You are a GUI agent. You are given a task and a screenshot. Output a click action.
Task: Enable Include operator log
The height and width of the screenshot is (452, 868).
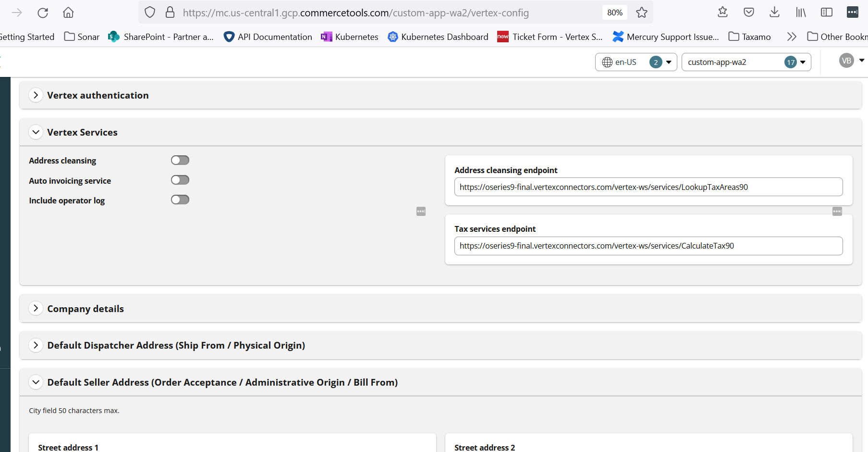pyautogui.click(x=180, y=200)
